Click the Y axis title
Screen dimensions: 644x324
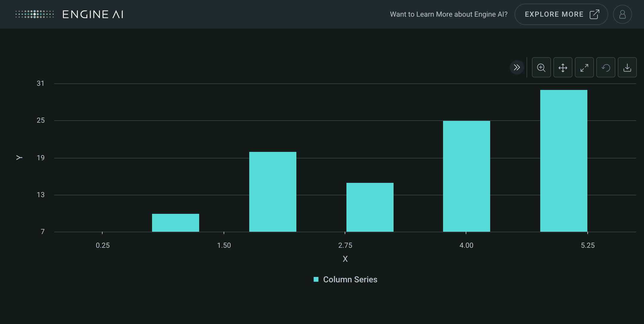[x=19, y=158]
